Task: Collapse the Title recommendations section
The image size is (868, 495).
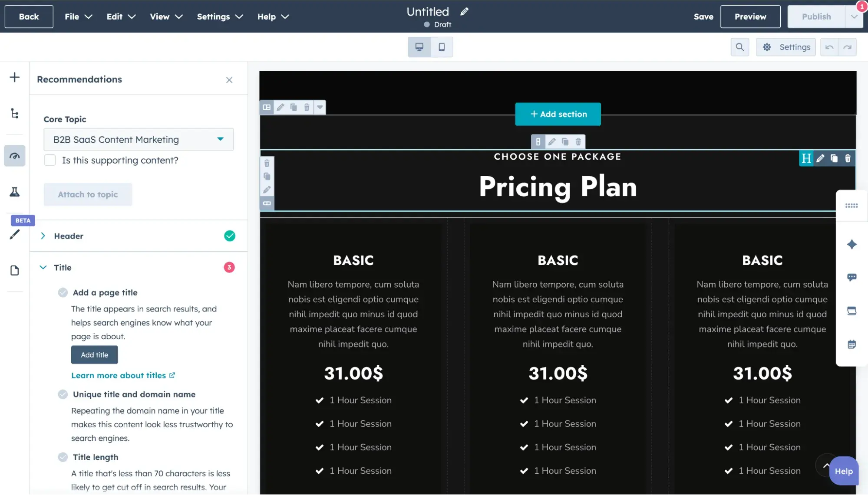Action: (x=43, y=267)
